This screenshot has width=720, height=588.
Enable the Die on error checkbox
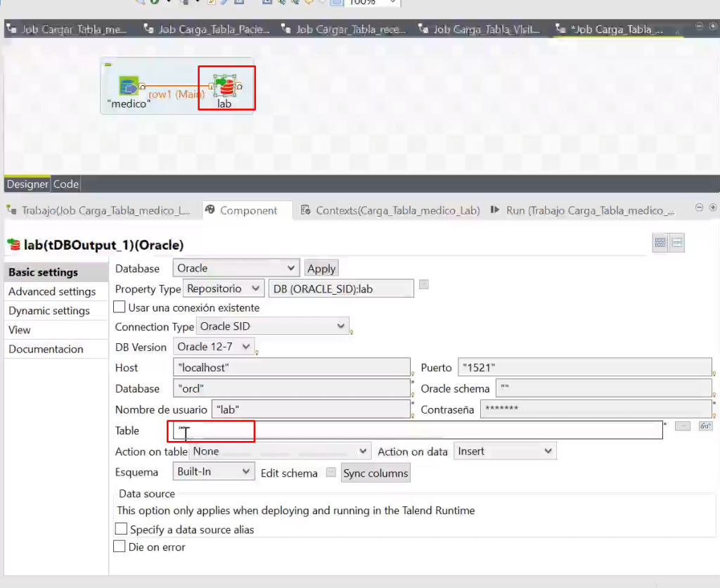[x=120, y=547]
